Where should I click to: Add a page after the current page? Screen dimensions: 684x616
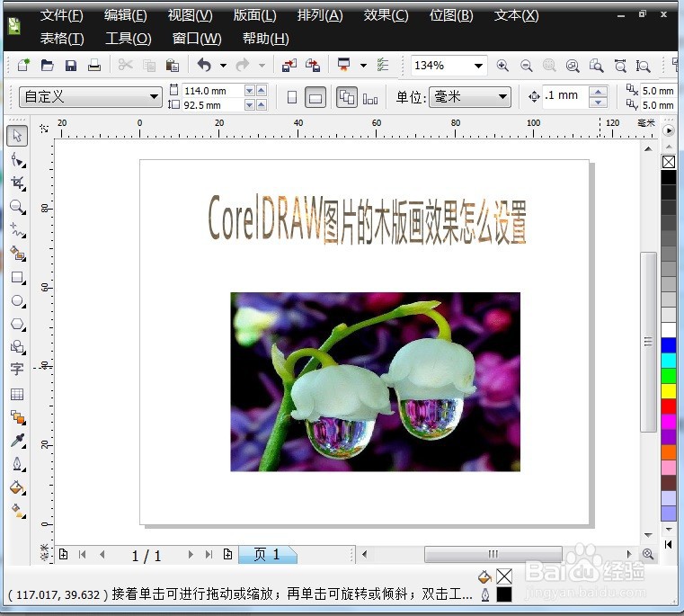[227, 555]
